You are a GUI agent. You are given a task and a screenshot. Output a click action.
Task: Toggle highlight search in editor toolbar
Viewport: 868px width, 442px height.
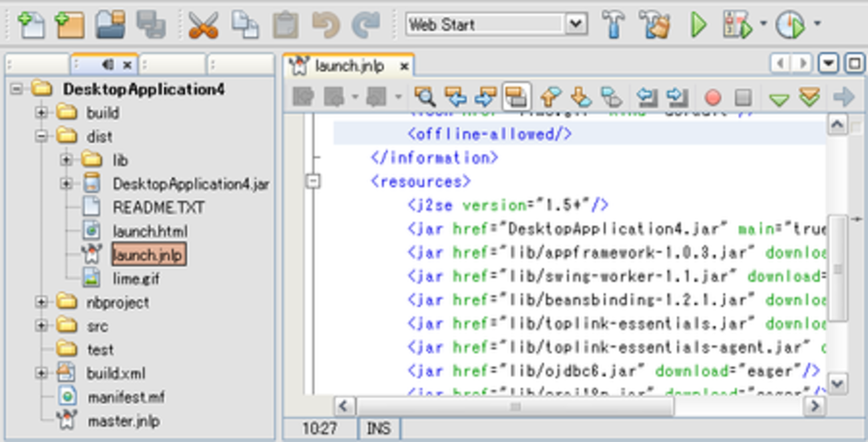pyautogui.click(x=516, y=97)
